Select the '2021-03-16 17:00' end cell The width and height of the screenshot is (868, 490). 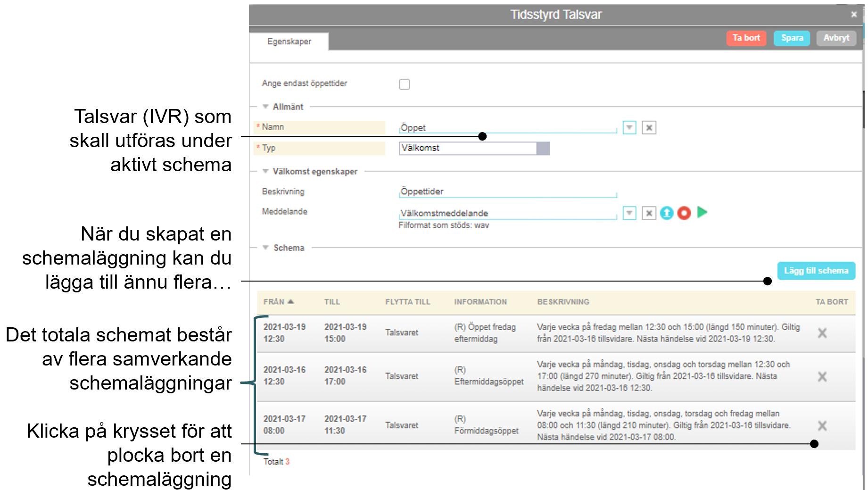click(345, 376)
